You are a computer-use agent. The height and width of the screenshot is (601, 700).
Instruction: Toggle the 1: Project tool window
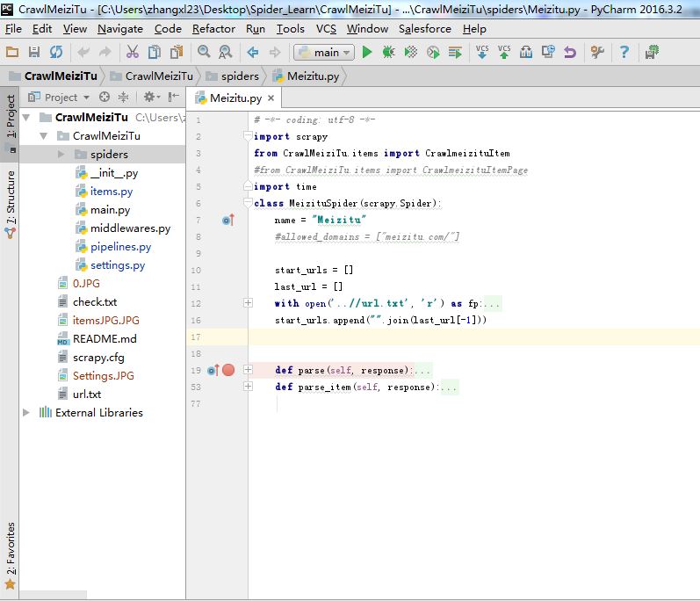(x=11, y=118)
